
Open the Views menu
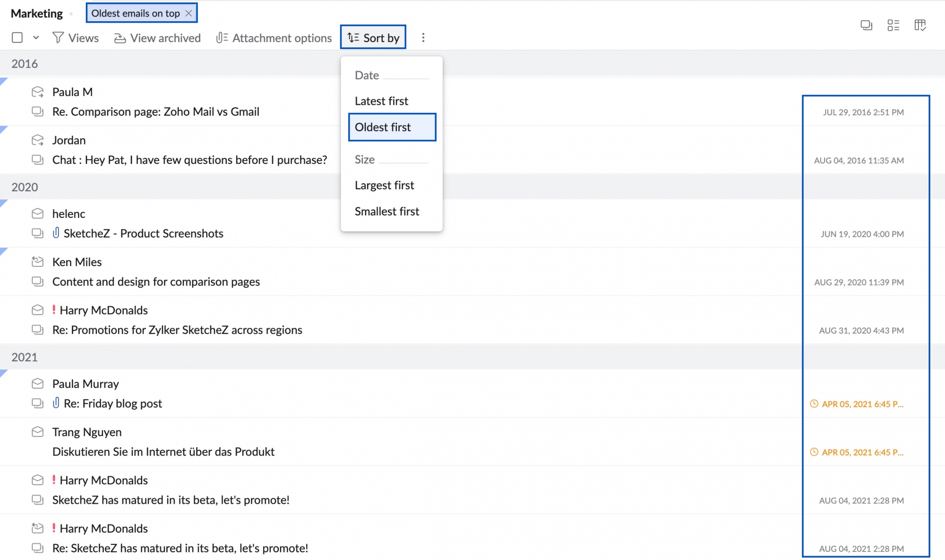coord(77,38)
